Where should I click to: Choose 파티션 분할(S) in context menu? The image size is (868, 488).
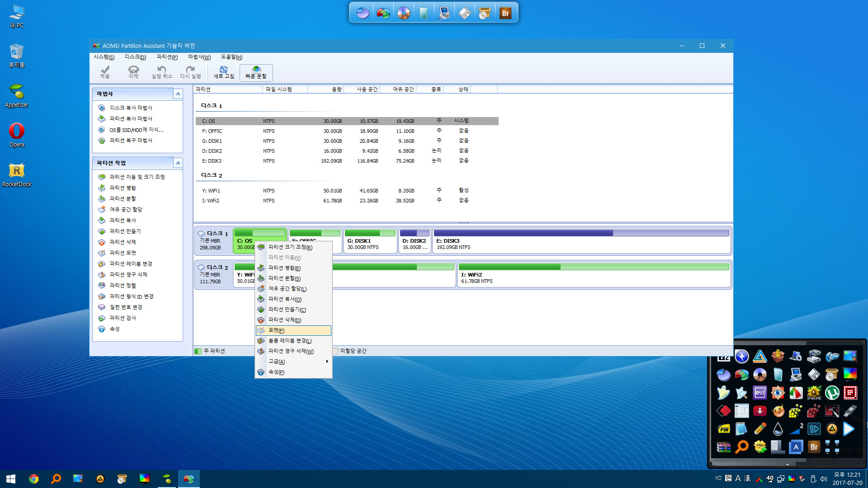[293, 278]
